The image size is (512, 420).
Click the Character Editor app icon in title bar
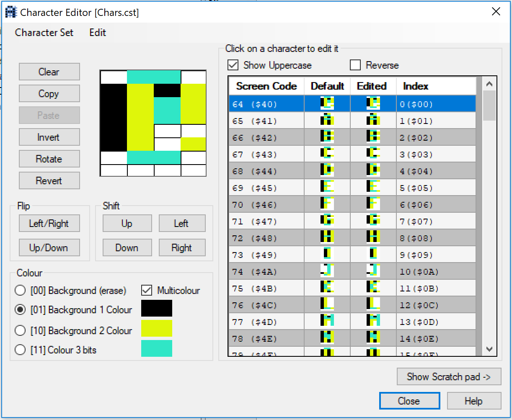(11, 12)
